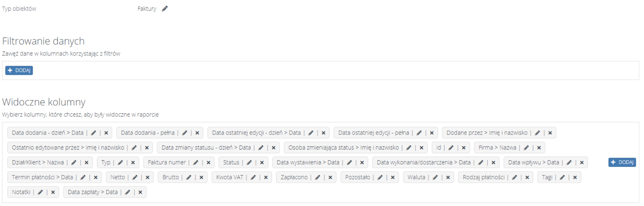Edit the 'Faktura numer' column
644x206 pixels.
click(x=196, y=163)
